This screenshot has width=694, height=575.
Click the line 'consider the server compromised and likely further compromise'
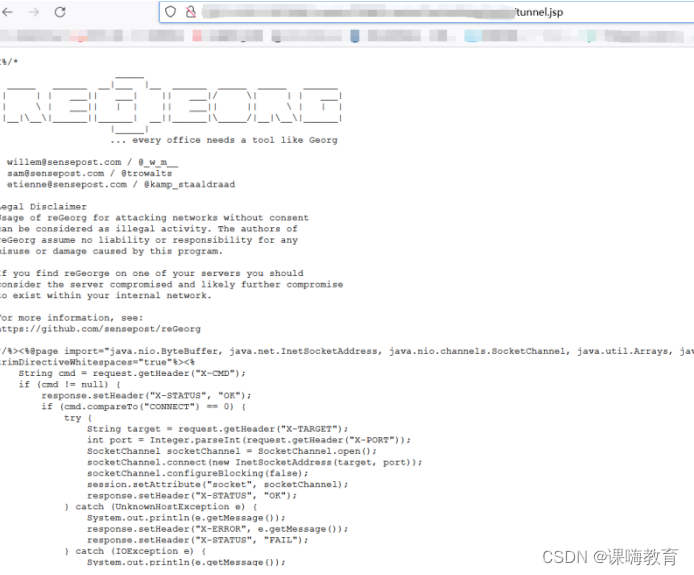click(171, 284)
